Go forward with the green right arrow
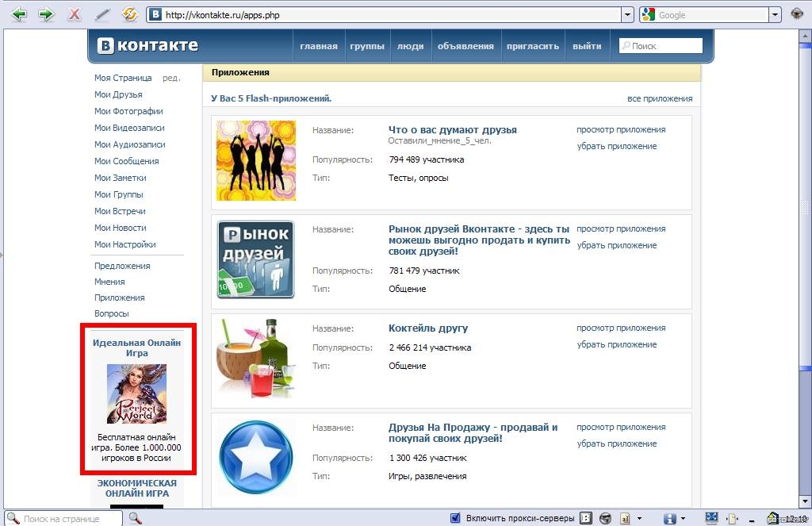This screenshot has height=526, width=812. [x=47, y=14]
